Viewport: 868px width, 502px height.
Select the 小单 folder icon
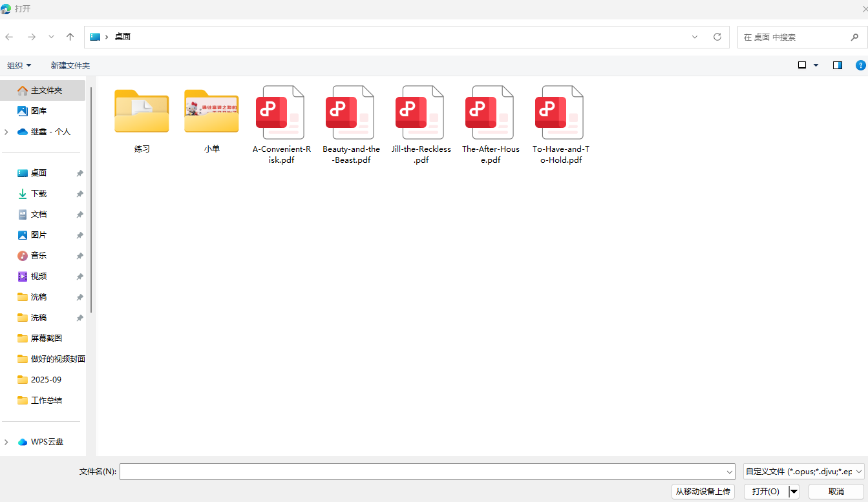(x=211, y=111)
